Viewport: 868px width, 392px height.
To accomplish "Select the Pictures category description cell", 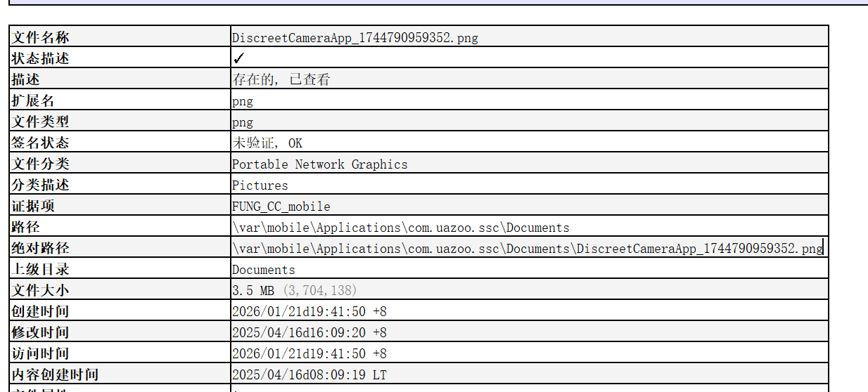I will coord(260,185).
